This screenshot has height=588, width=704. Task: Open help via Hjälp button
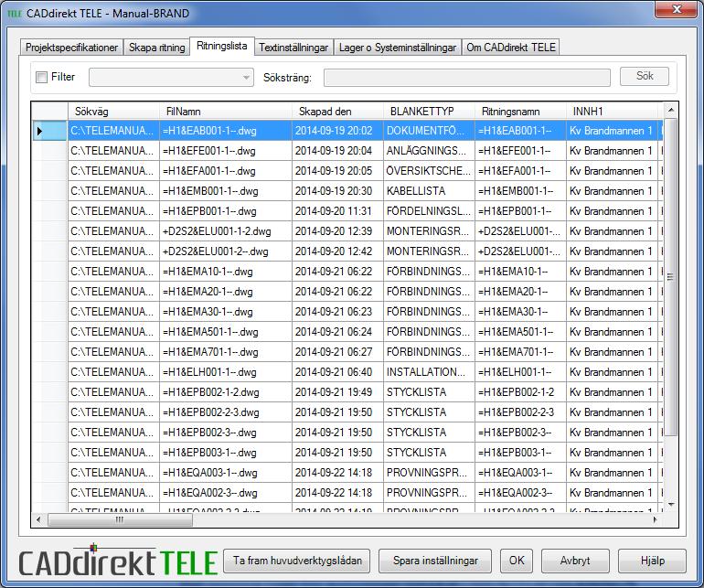point(652,561)
